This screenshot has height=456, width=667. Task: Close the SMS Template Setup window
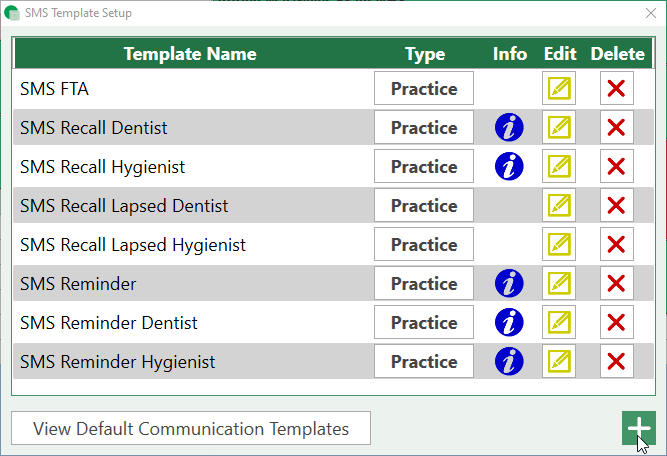tap(651, 13)
